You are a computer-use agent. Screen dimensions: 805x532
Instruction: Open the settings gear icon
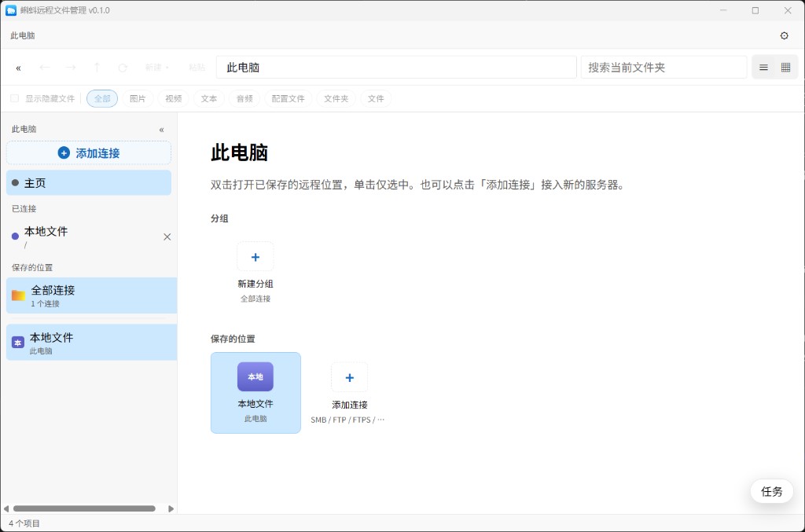click(x=784, y=35)
